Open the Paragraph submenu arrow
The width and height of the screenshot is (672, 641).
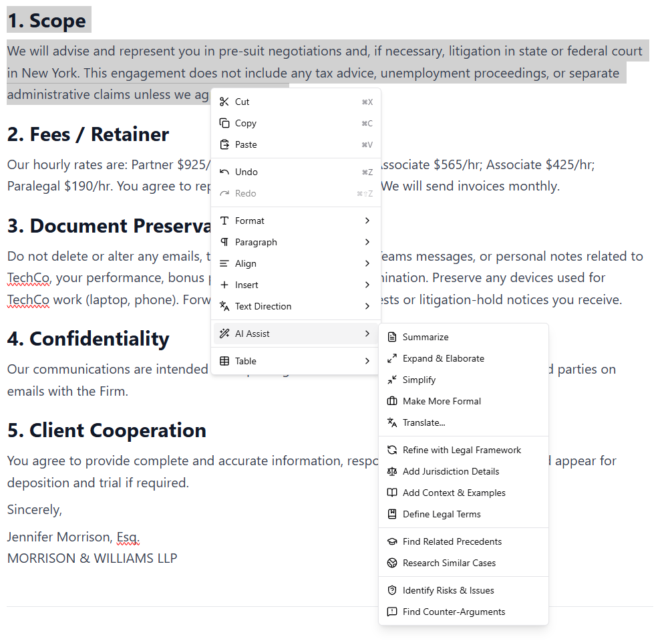(367, 242)
